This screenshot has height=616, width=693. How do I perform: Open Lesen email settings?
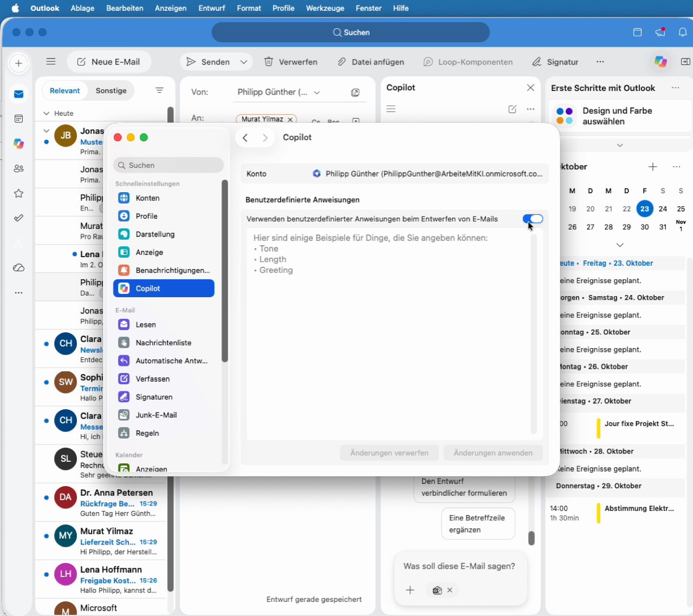click(x=164, y=325)
